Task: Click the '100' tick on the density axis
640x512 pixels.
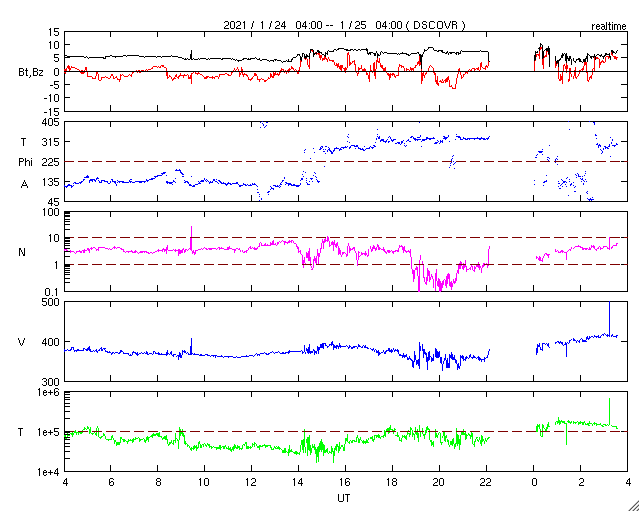Action: coord(51,212)
